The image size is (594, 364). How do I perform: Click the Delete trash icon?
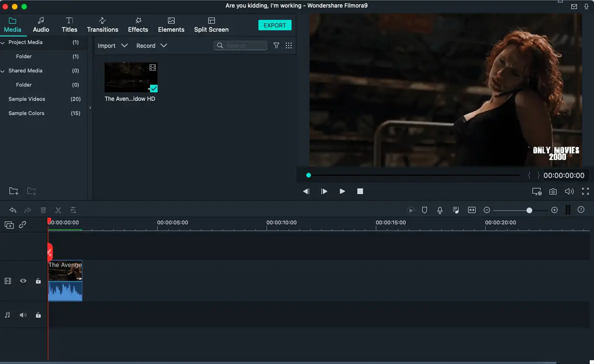(43, 210)
